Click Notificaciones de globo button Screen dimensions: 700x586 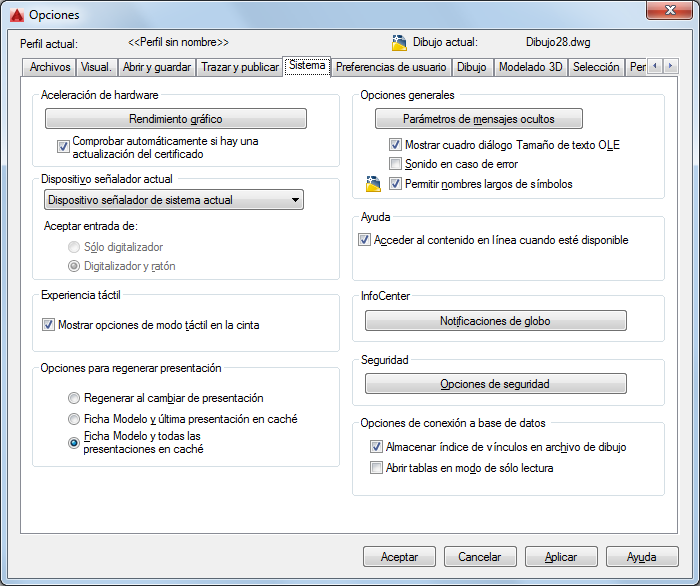pos(496,321)
